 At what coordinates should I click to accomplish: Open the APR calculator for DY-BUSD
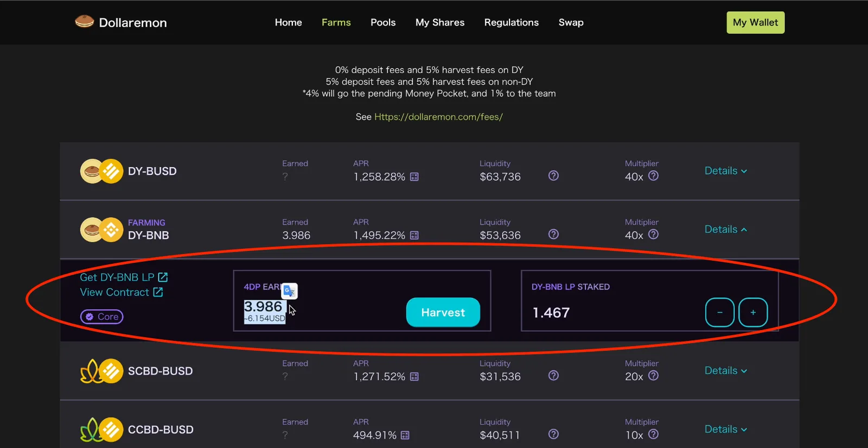point(414,176)
